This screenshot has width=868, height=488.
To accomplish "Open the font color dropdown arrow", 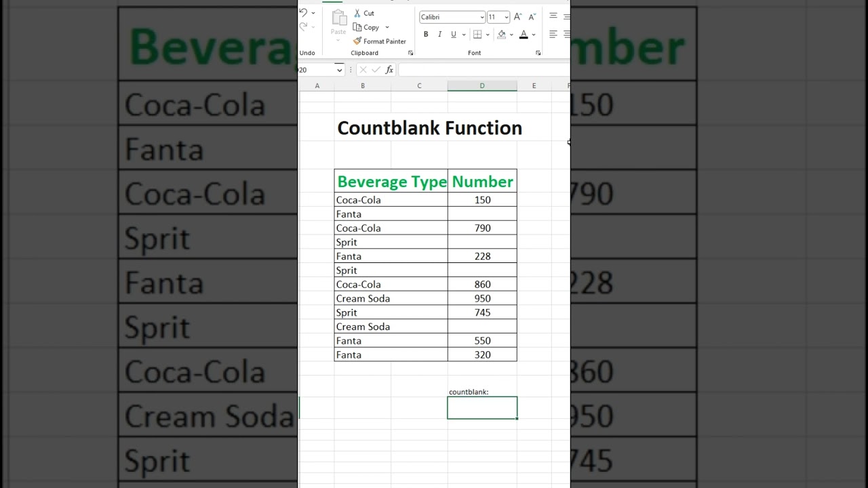I will click(534, 35).
